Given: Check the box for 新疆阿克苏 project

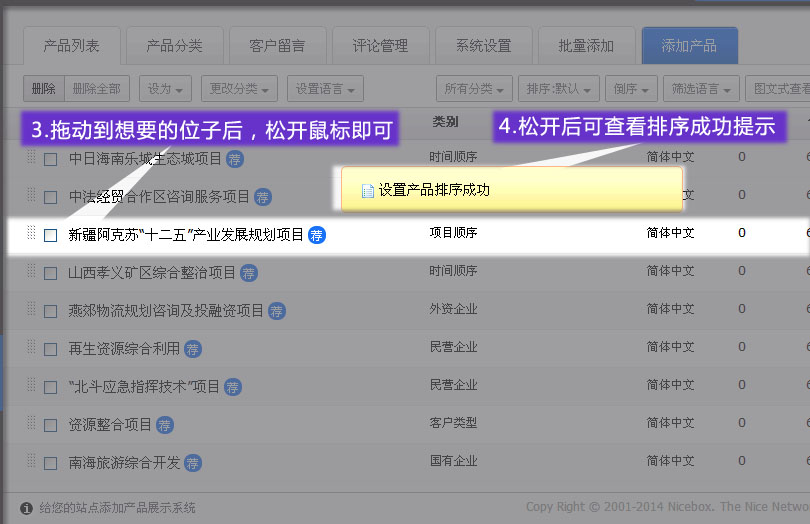Looking at the screenshot, I should [x=51, y=235].
